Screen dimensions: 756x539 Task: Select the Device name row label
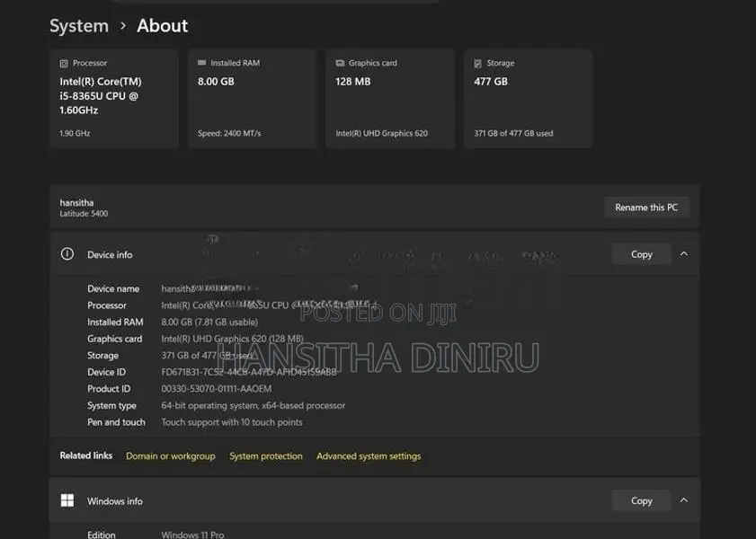[x=113, y=288]
